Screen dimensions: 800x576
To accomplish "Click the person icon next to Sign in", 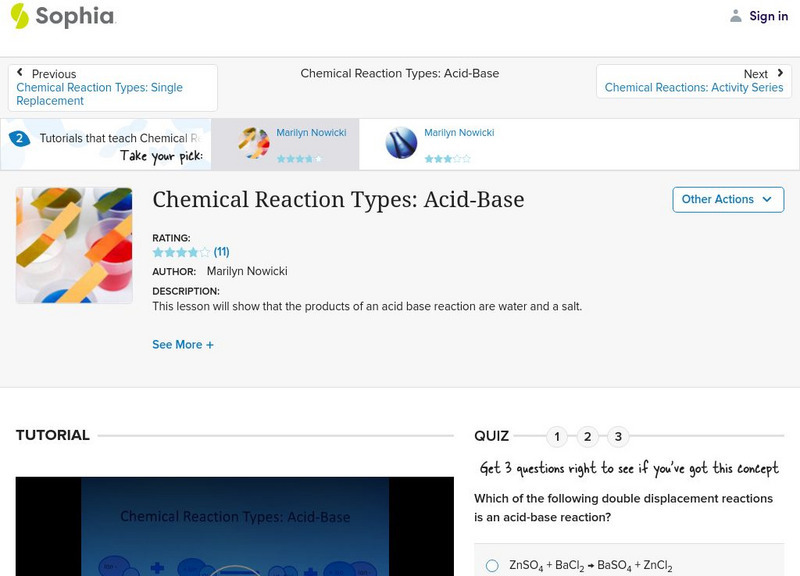I will pyautogui.click(x=734, y=16).
